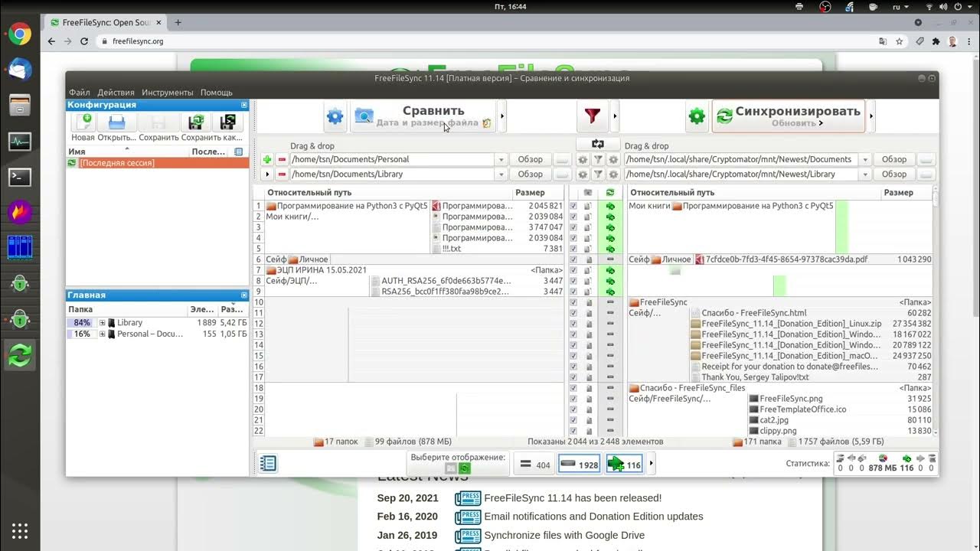Click FreeFileSync icon in the dock
This screenshot has width=980, height=551.
click(x=19, y=355)
